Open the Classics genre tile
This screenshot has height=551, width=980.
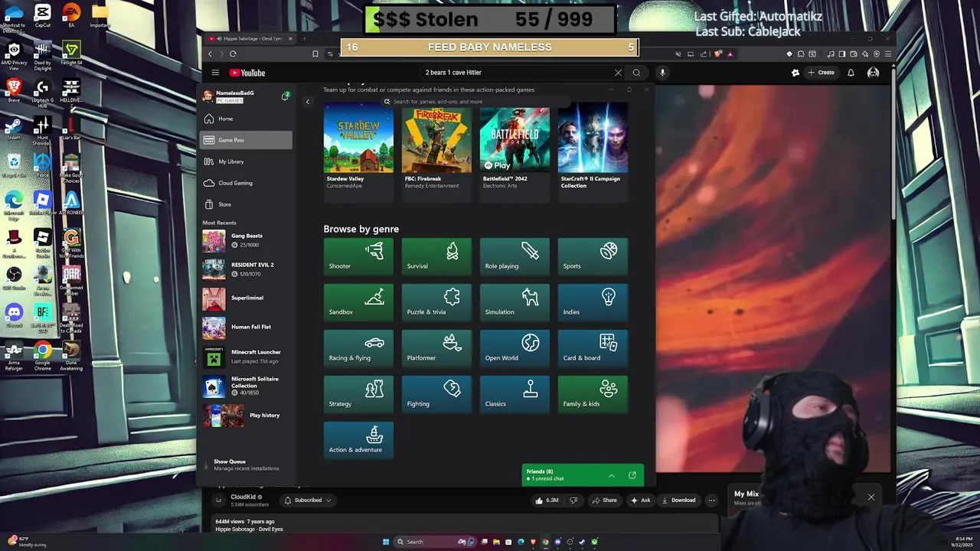[514, 394]
